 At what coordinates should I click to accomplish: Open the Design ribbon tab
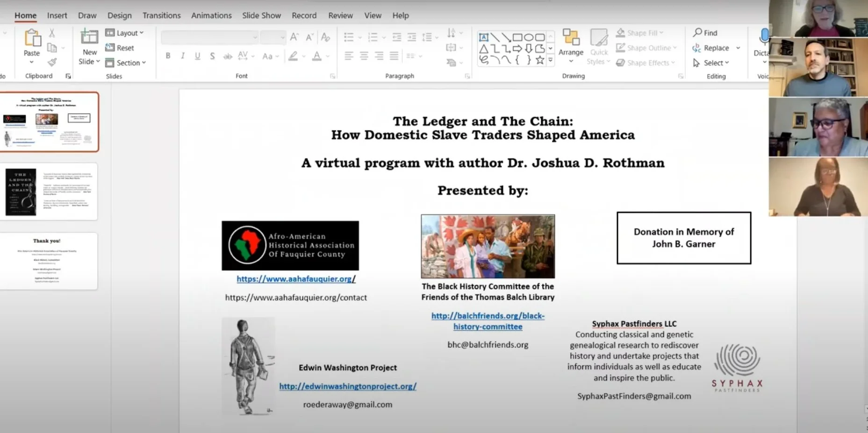pyautogui.click(x=120, y=15)
